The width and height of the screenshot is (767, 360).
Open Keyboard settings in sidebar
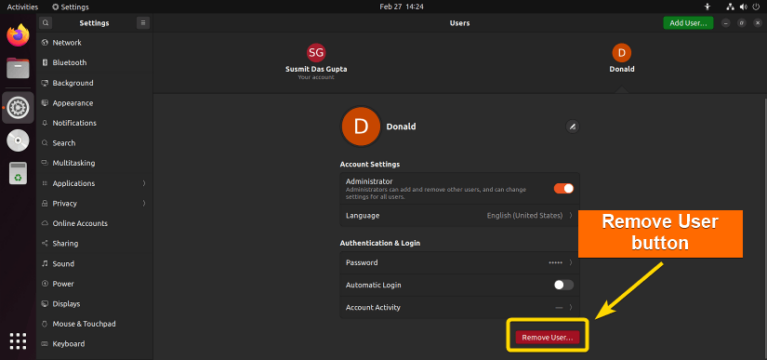click(x=94, y=344)
